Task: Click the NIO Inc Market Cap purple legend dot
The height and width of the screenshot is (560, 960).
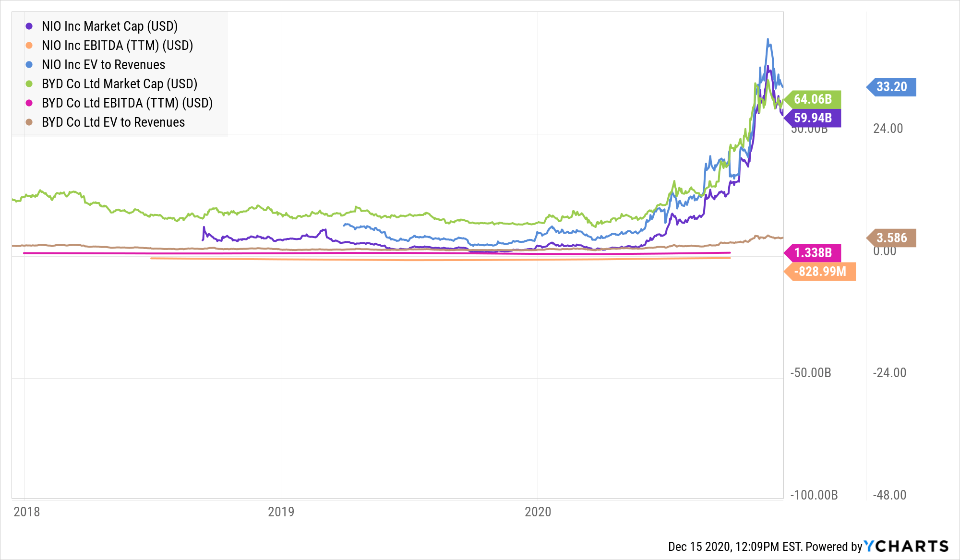Action: coord(29,26)
